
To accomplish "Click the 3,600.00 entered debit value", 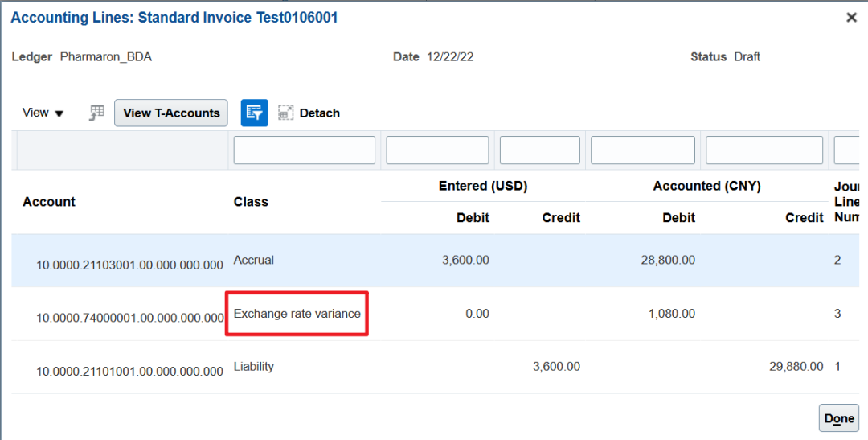I will [465, 260].
